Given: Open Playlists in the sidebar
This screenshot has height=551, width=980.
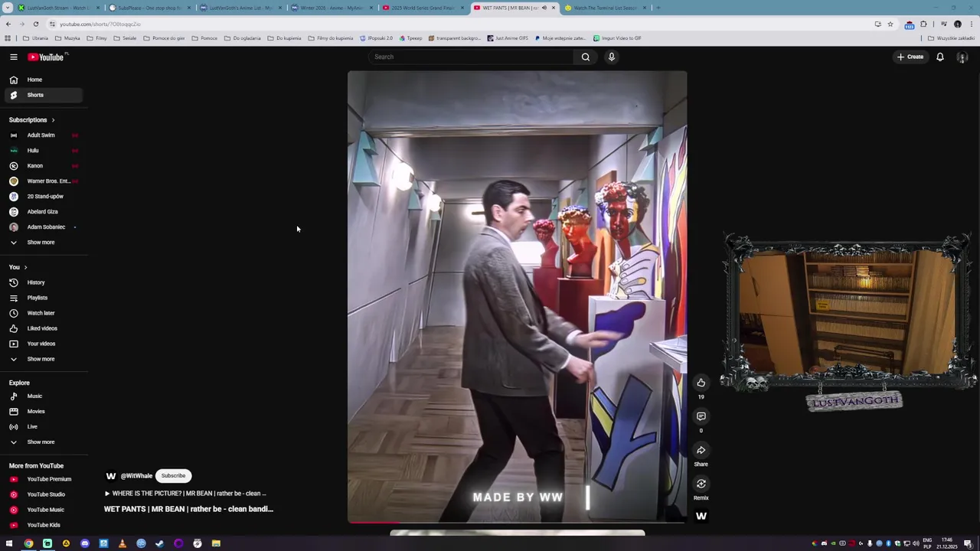Looking at the screenshot, I should (x=44, y=298).
